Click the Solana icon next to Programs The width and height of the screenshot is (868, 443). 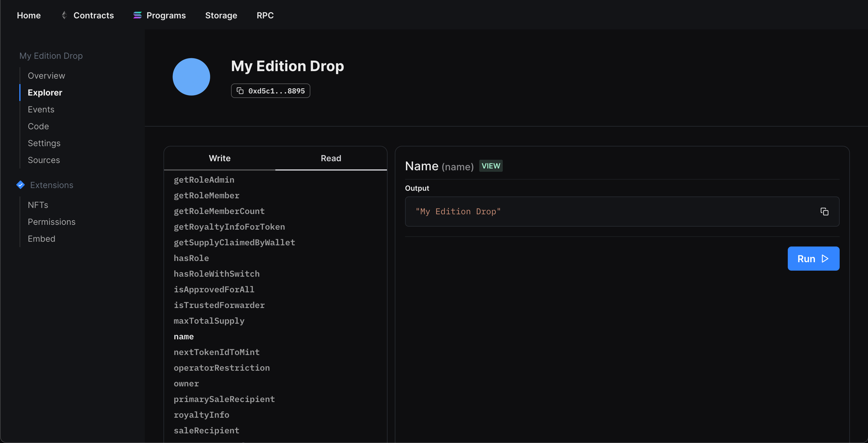tap(137, 15)
